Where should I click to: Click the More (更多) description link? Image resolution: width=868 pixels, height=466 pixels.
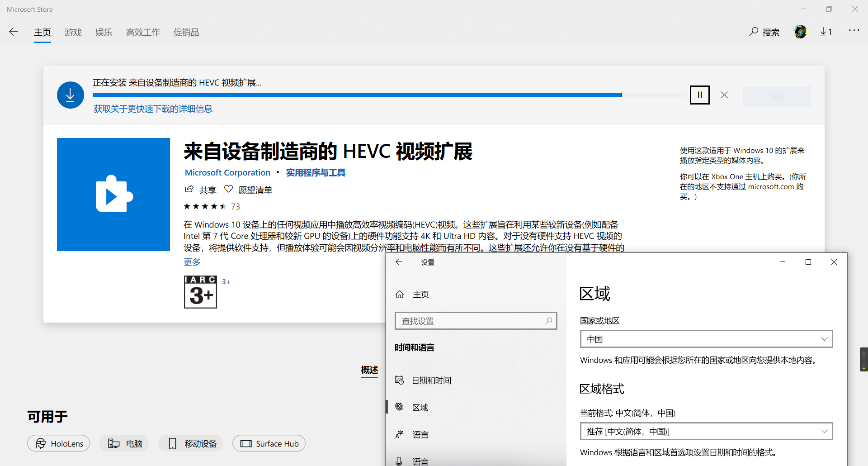click(x=192, y=262)
